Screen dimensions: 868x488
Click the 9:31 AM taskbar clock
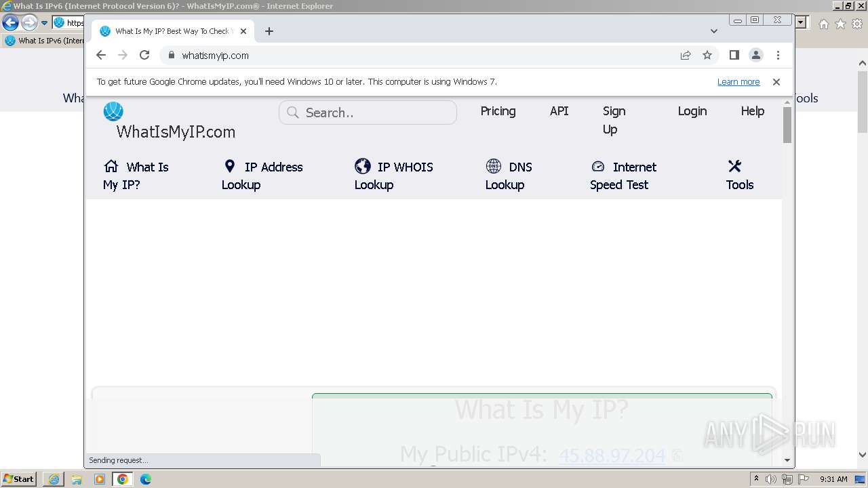pos(833,479)
